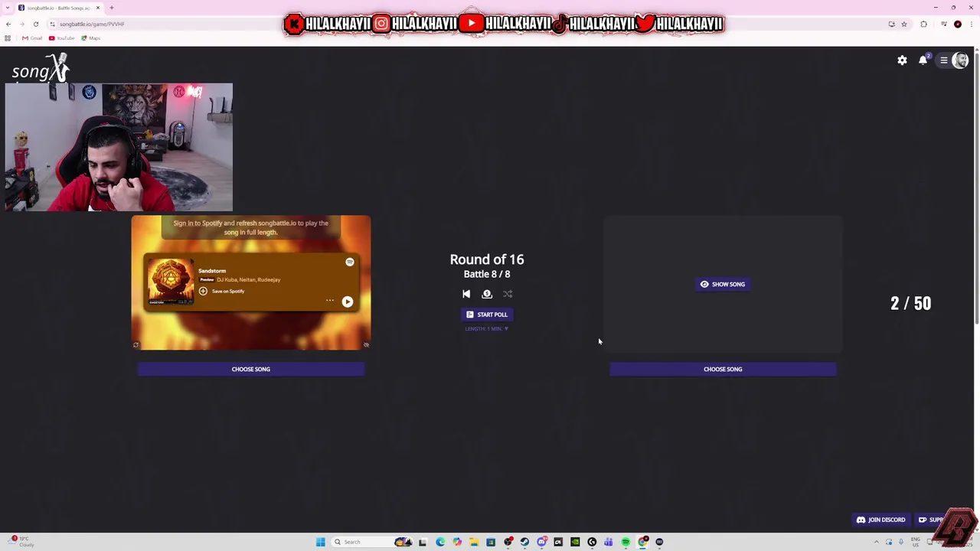Screen dimensions: 980x551
Task: Click the user profile avatar
Action: click(960, 60)
